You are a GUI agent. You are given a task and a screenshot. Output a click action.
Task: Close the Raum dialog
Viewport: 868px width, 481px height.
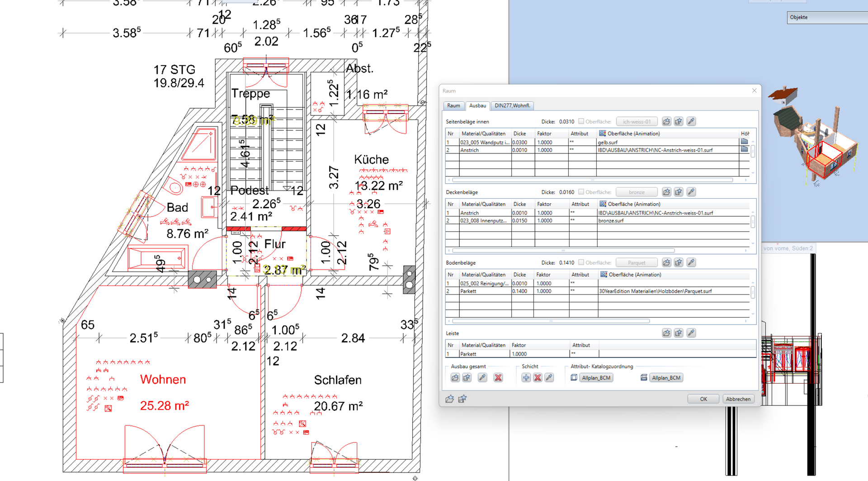point(754,90)
